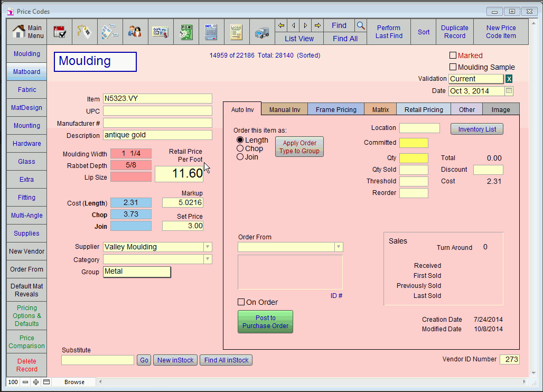The width and height of the screenshot is (543, 392).
Task: Click the INV invoice toolbar icon
Action: coord(210,31)
